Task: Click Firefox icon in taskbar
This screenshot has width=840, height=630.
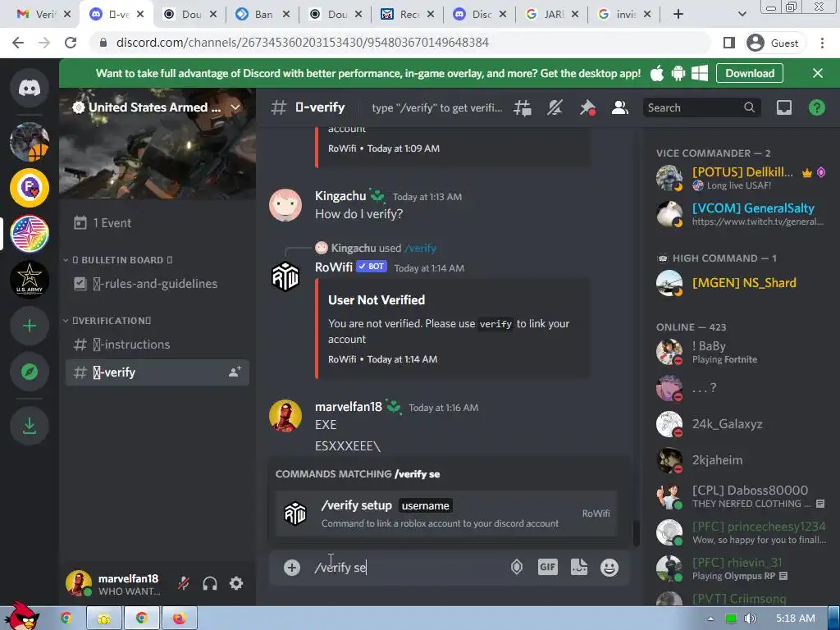Action: pyautogui.click(x=179, y=619)
